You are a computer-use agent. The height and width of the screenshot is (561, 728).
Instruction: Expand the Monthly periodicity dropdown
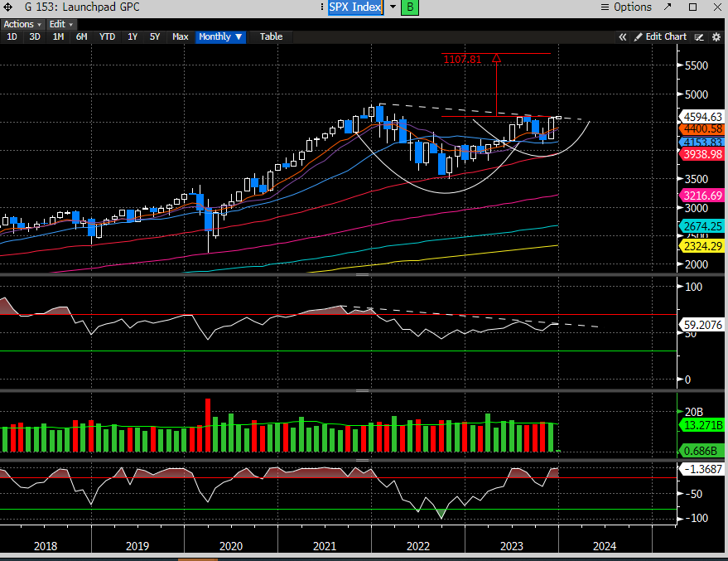(x=220, y=36)
